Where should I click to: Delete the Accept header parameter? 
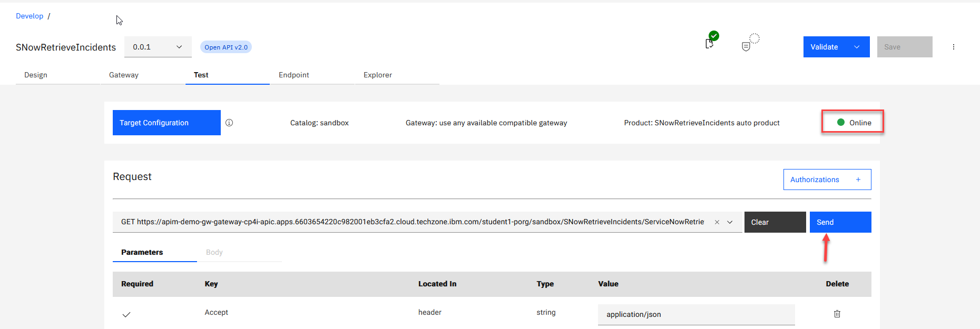pyautogui.click(x=837, y=314)
